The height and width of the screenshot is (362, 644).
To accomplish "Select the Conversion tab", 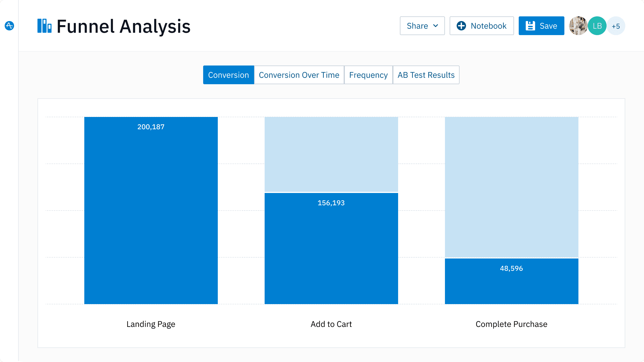I will click(x=228, y=75).
